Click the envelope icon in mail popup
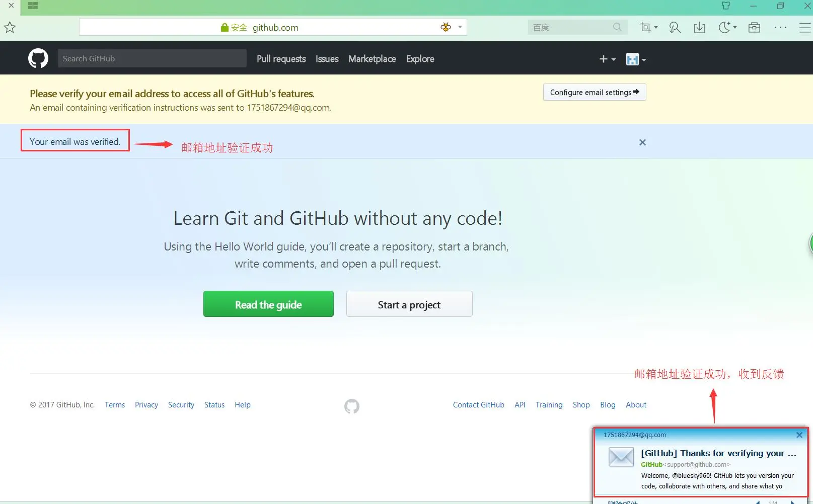This screenshot has height=504, width=813. [621, 457]
